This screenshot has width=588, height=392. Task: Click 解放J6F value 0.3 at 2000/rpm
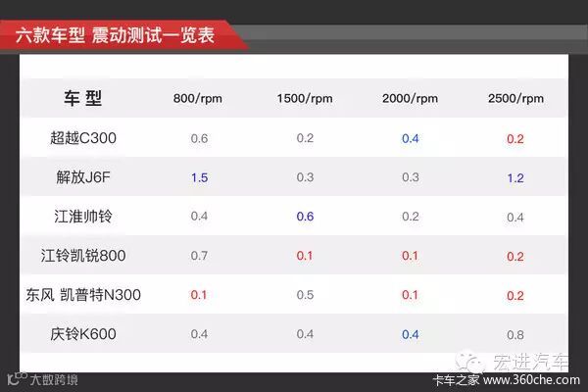pos(411,177)
